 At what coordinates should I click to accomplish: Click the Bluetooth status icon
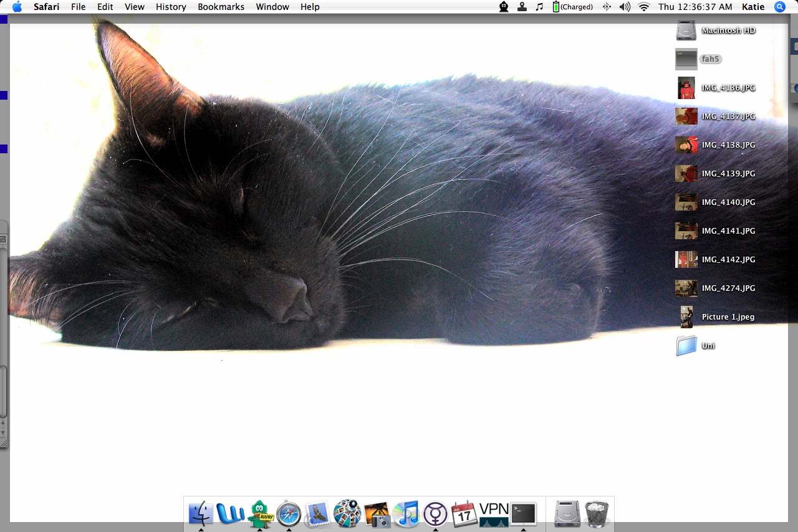pos(607,7)
